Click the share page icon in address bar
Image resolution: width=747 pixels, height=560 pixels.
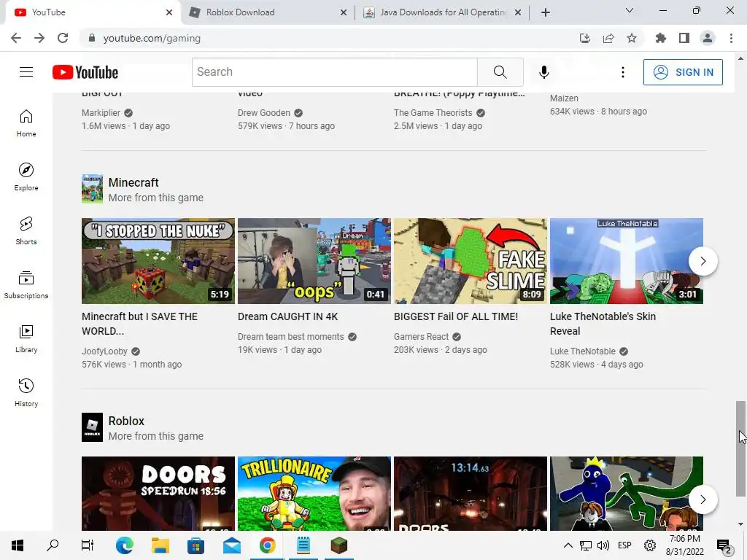pos(608,38)
